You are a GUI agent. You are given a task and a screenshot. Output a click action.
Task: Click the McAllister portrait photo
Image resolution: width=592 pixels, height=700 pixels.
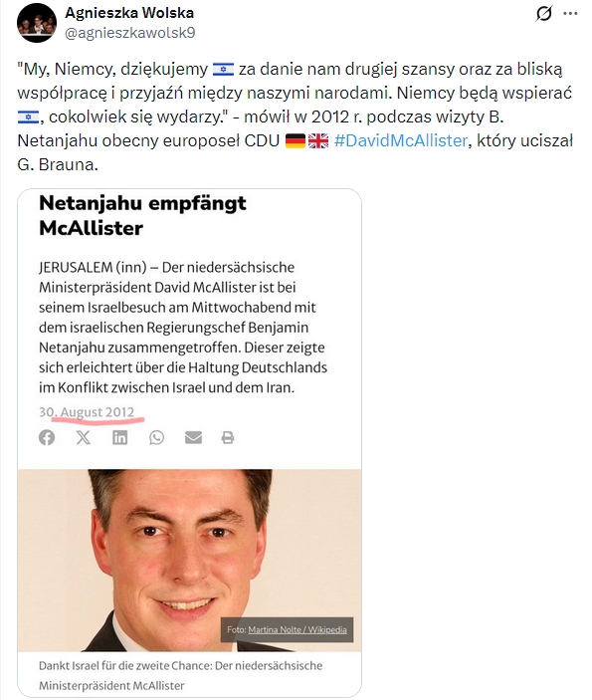coord(190,561)
